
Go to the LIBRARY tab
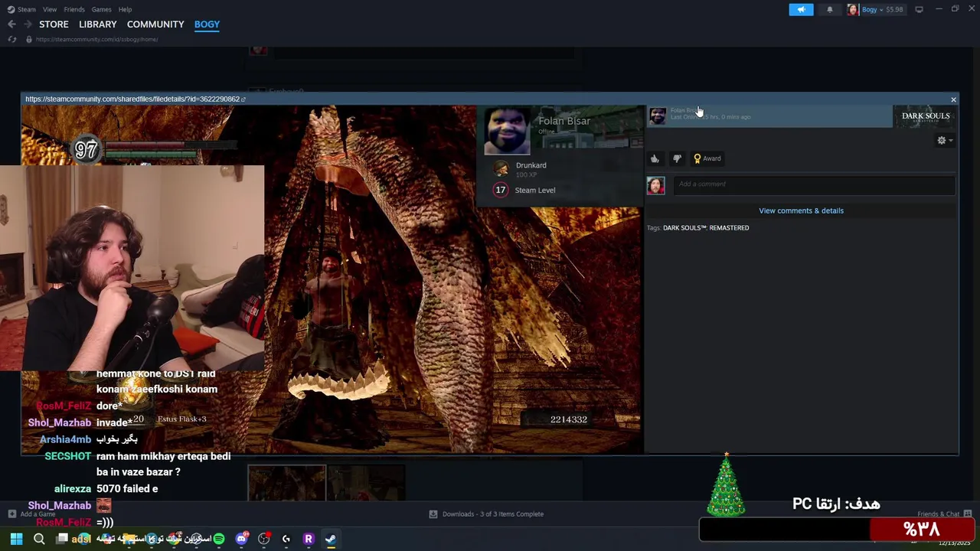(97, 24)
